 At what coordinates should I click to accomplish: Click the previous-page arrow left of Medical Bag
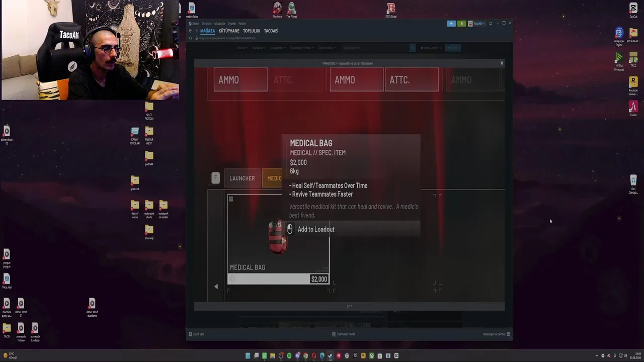pos(216,287)
